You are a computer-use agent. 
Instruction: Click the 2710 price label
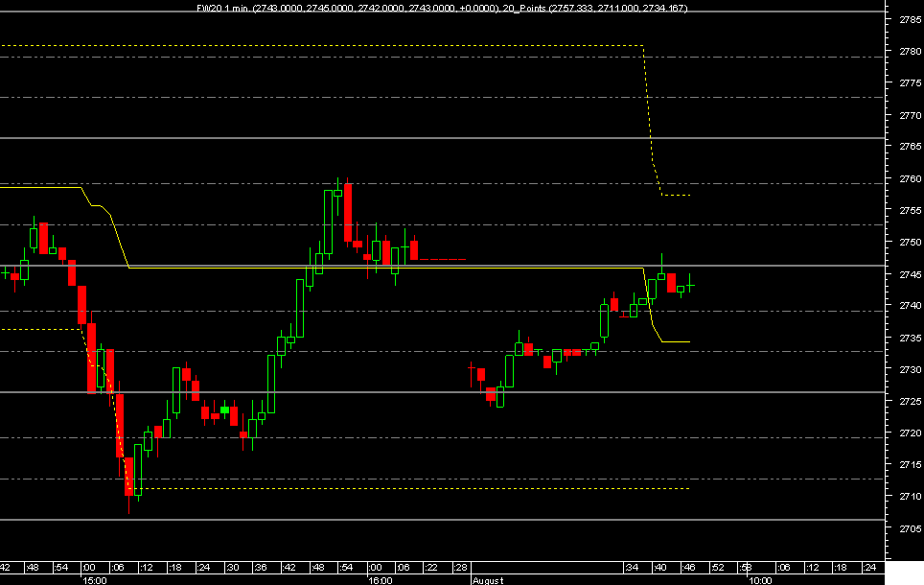[x=910, y=497]
